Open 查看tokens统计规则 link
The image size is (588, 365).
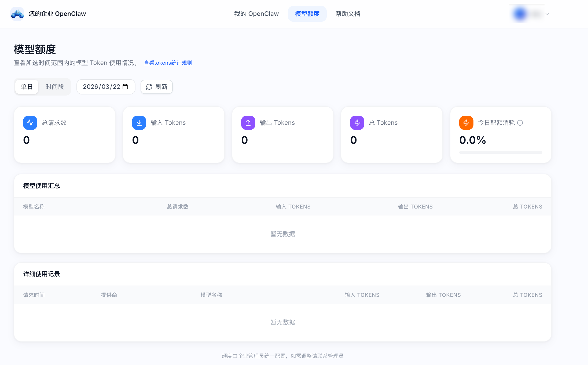(x=168, y=63)
